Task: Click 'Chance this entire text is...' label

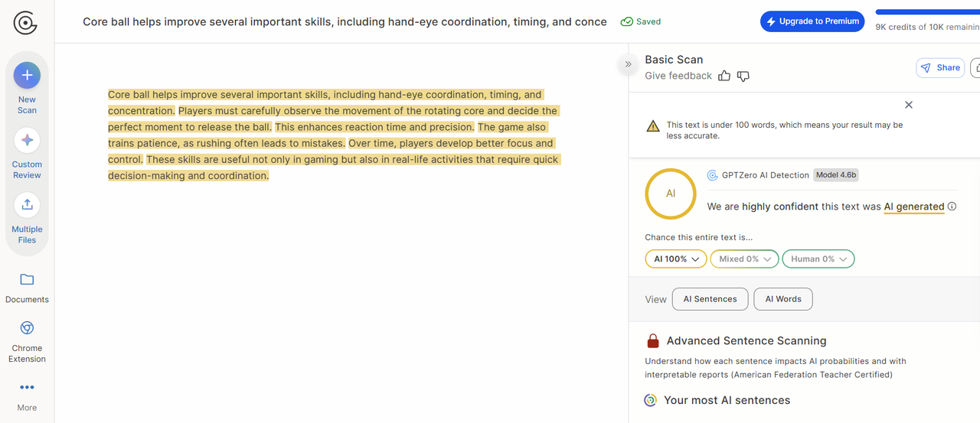Action: click(x=698, y=238)
